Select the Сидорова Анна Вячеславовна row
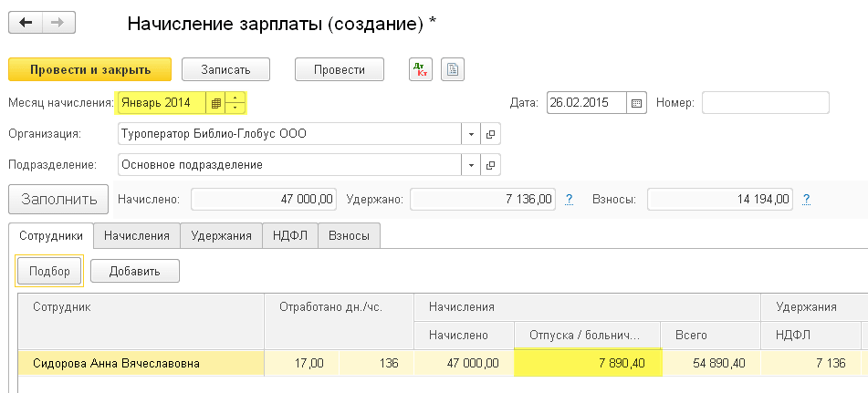 coord(117,364)
